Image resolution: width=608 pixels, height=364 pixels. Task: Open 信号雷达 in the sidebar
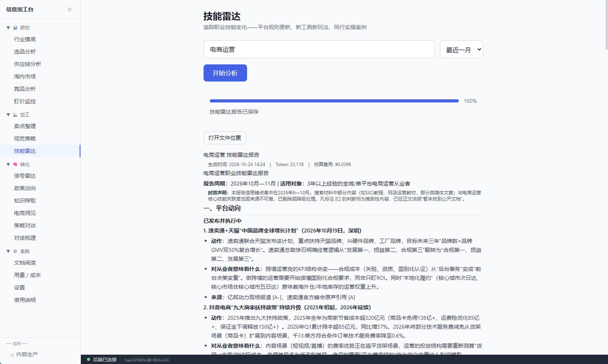coord(40,176)
